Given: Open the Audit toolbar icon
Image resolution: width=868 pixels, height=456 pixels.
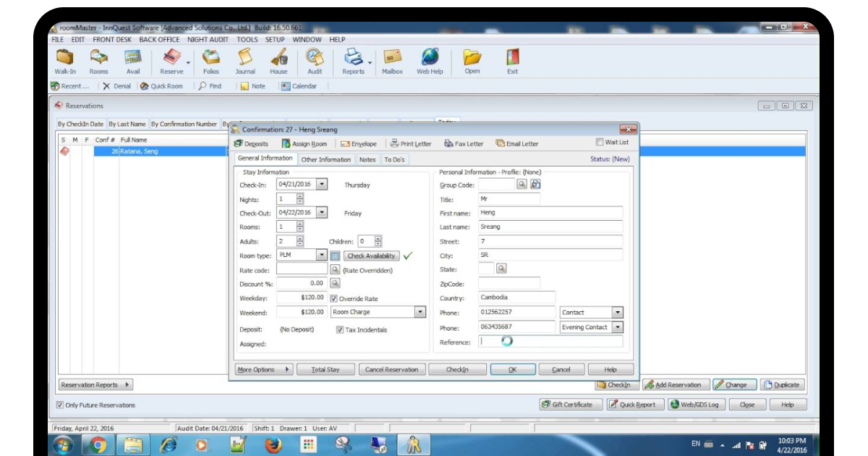Looking at the screenshot, I should 315,62.
